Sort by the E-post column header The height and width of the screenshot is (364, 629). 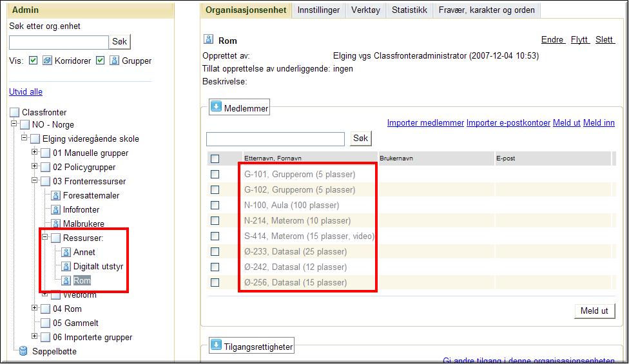[x=505, y=158]
